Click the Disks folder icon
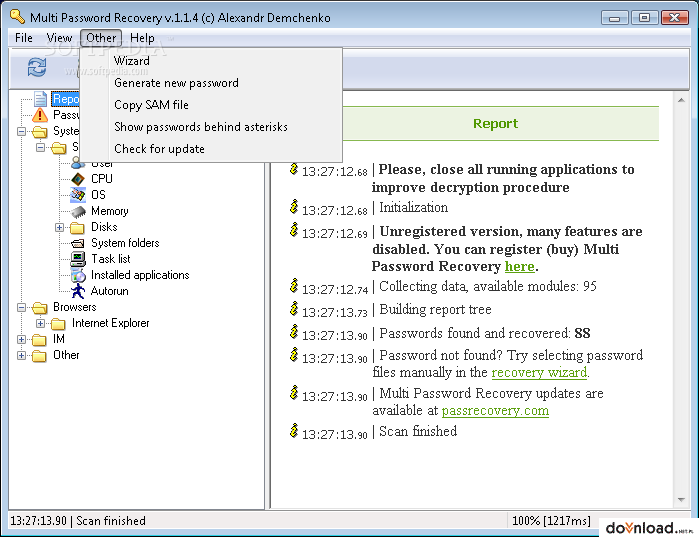This screenshot has height=537, width=699. point(77,228)
